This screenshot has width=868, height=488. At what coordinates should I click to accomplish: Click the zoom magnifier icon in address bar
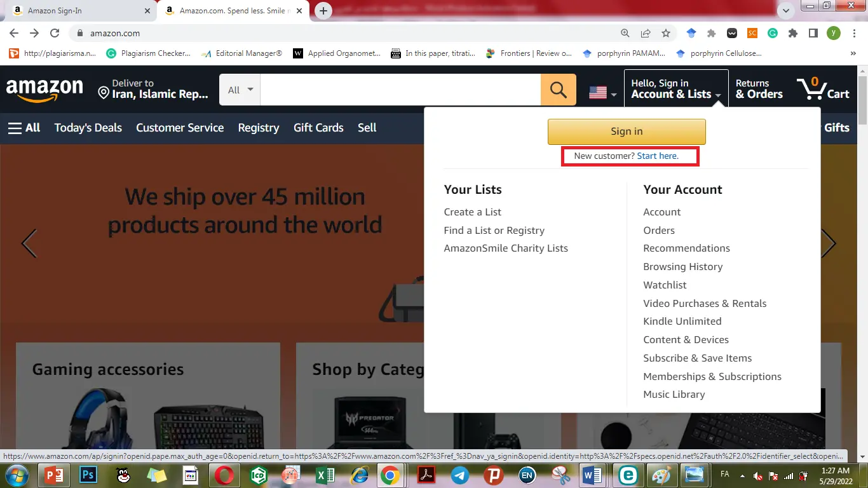[625, 33]
